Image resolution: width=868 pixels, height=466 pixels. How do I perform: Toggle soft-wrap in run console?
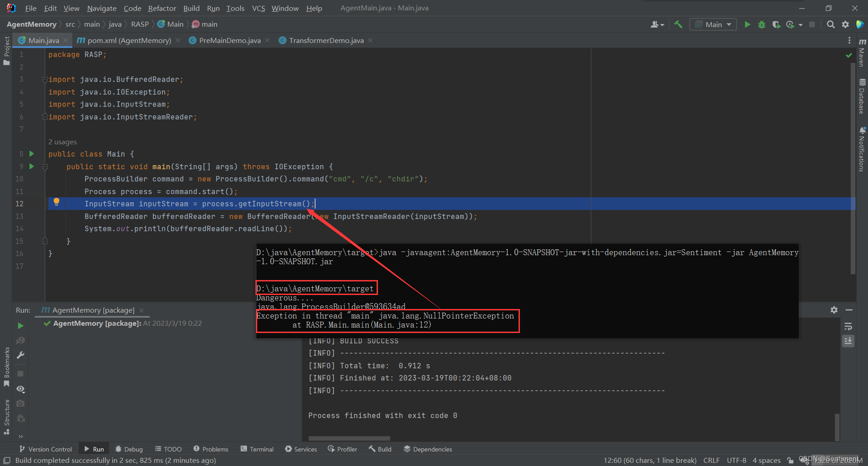848,327
